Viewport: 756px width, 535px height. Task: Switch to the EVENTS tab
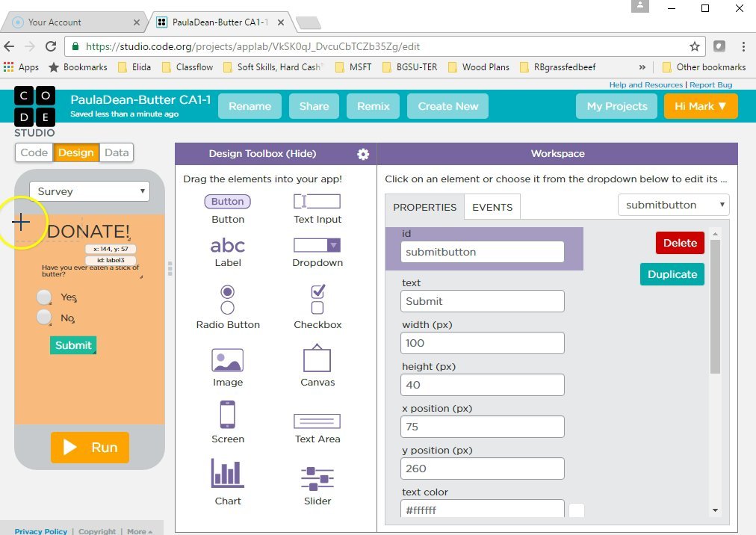pos(492,207)
